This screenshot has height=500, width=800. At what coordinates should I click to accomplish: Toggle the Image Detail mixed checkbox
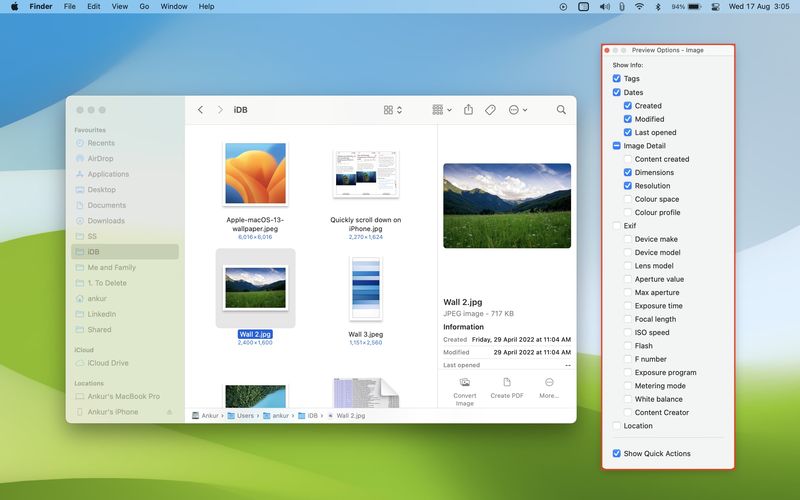616,145
